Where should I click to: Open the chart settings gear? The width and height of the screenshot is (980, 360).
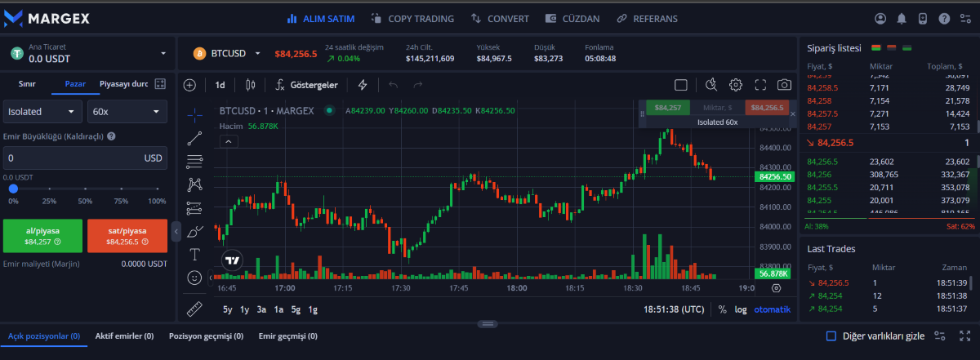click(x=735, y=84)
